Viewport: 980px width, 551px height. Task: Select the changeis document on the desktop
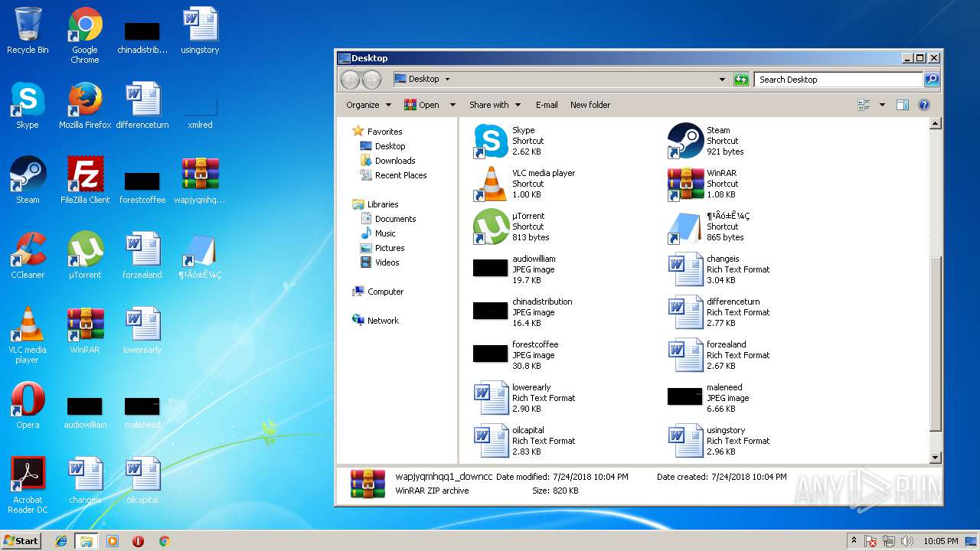coord(85,481)
